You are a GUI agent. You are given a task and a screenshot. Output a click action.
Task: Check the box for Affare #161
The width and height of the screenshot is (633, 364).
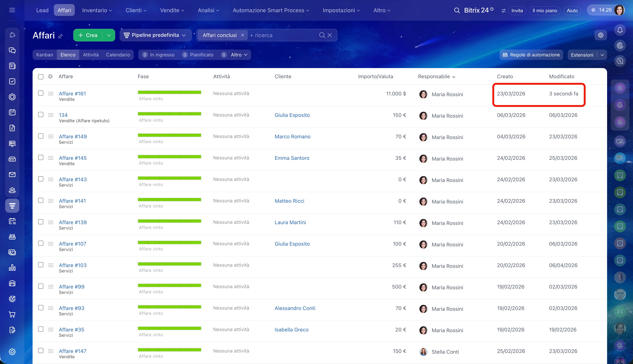[x=41, y=93]
